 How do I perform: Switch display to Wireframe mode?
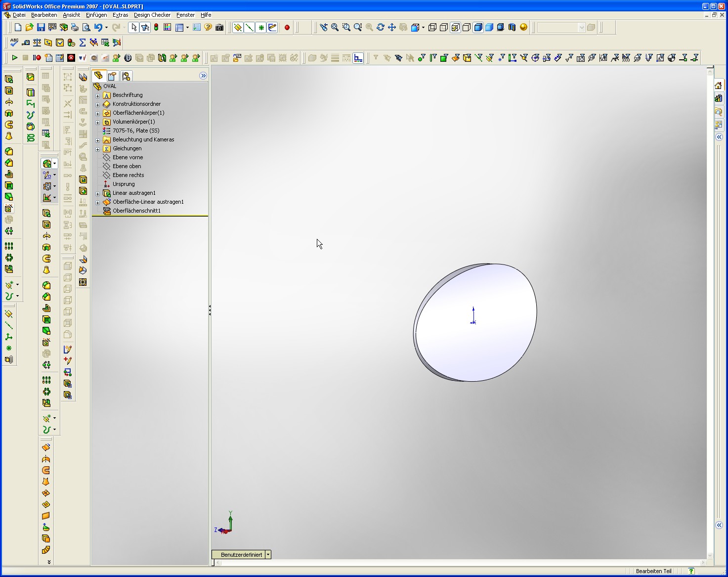pyautogui.click(x=432, y=27)
